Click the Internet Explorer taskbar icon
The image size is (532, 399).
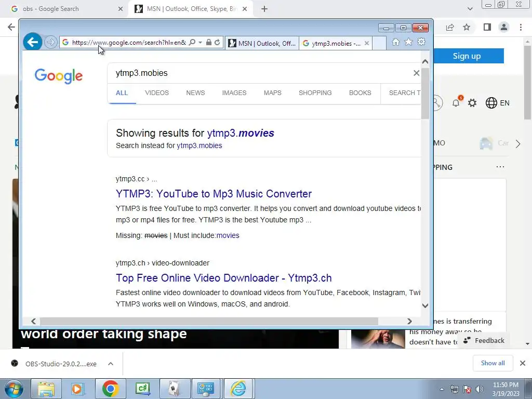pos(238,389)
